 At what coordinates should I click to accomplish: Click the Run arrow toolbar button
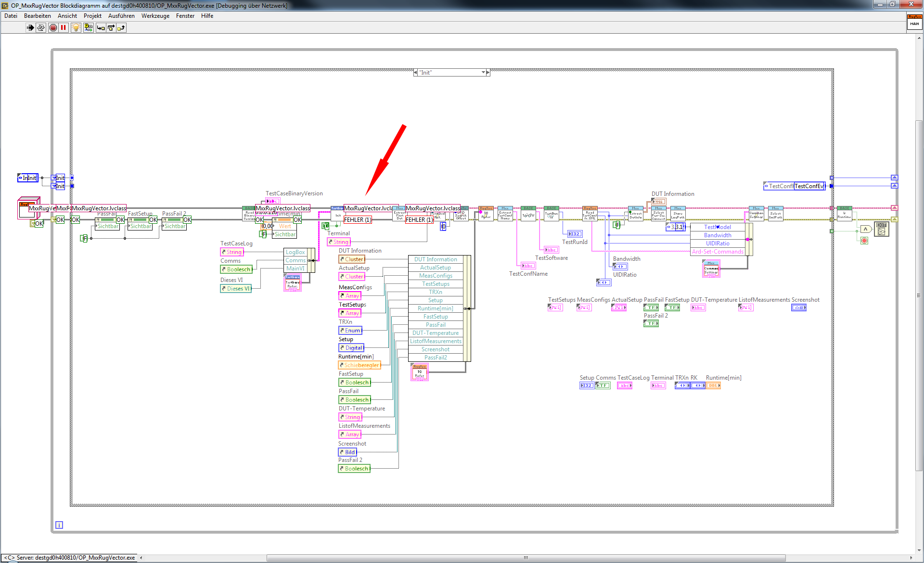[x=30, y=28]
